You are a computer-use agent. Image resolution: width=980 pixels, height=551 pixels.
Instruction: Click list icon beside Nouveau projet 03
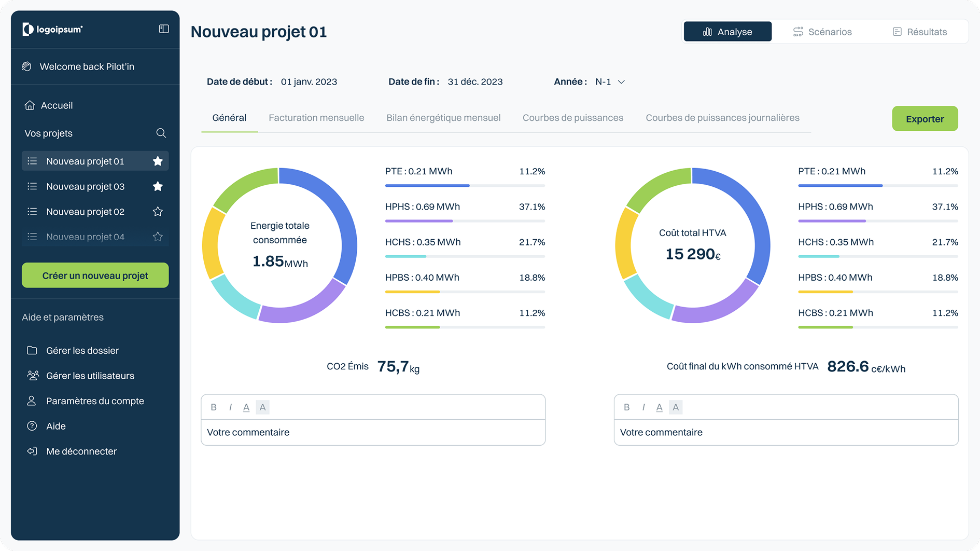pyautogui.click(x=32, y=186)
